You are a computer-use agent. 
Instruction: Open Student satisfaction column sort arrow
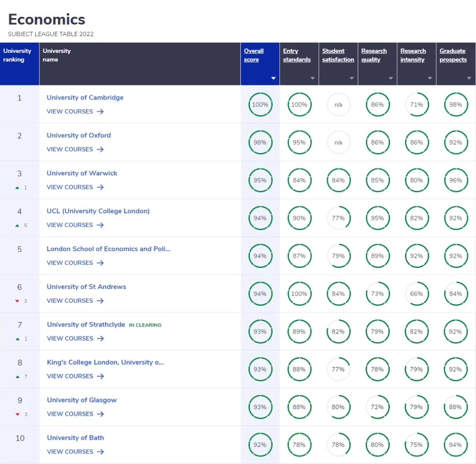(352, 78)
